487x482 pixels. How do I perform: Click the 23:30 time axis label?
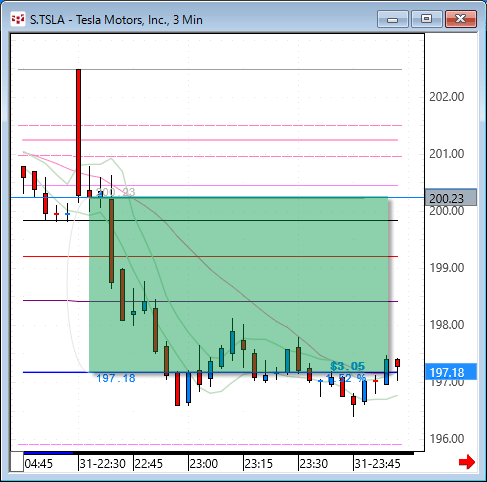(314, 464)
